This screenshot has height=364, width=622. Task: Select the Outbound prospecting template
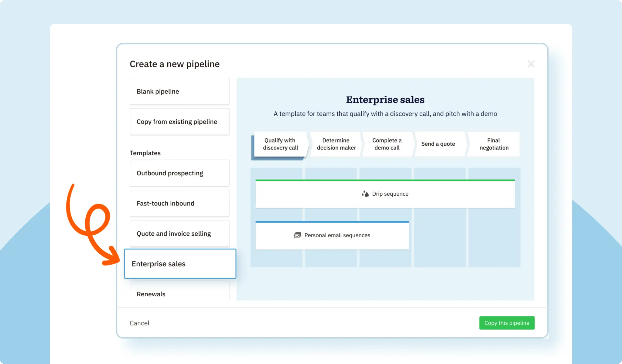click(x=179, y=173)
